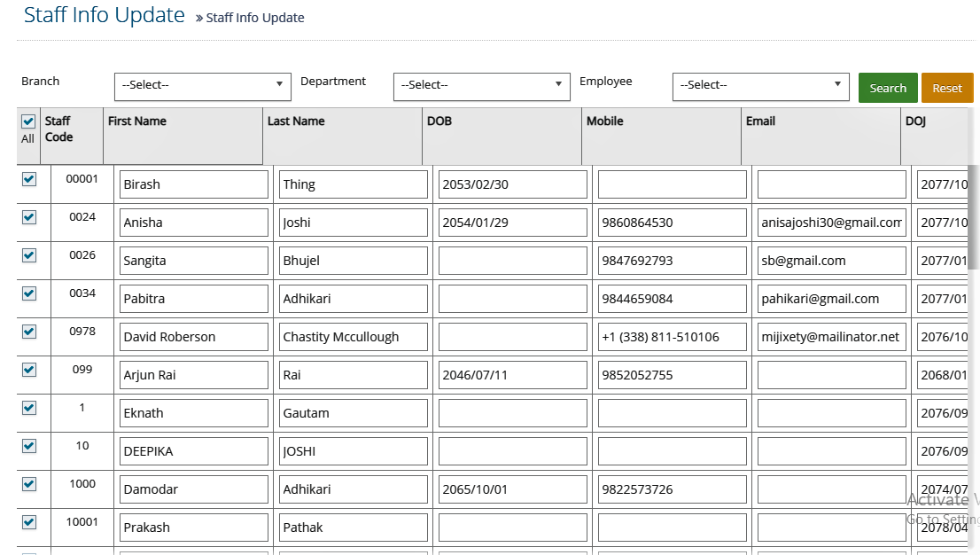Edit the DOJ field showing 2068/01

(944, 375)
